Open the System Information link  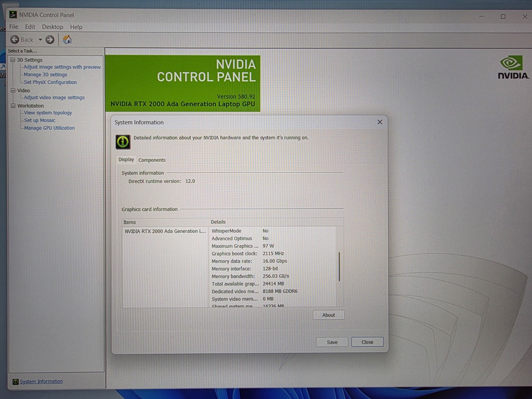coord(41,381)
